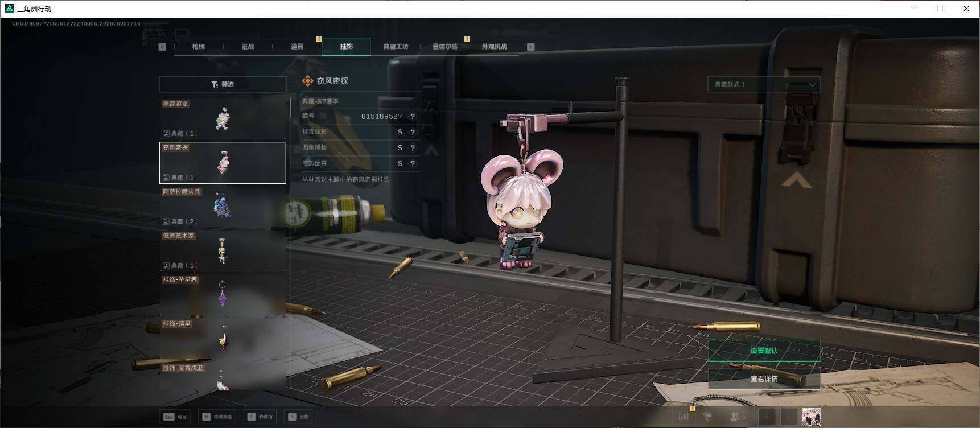Click the first empty squad plus slot
The image size is (980, 428).
(767, 417)
